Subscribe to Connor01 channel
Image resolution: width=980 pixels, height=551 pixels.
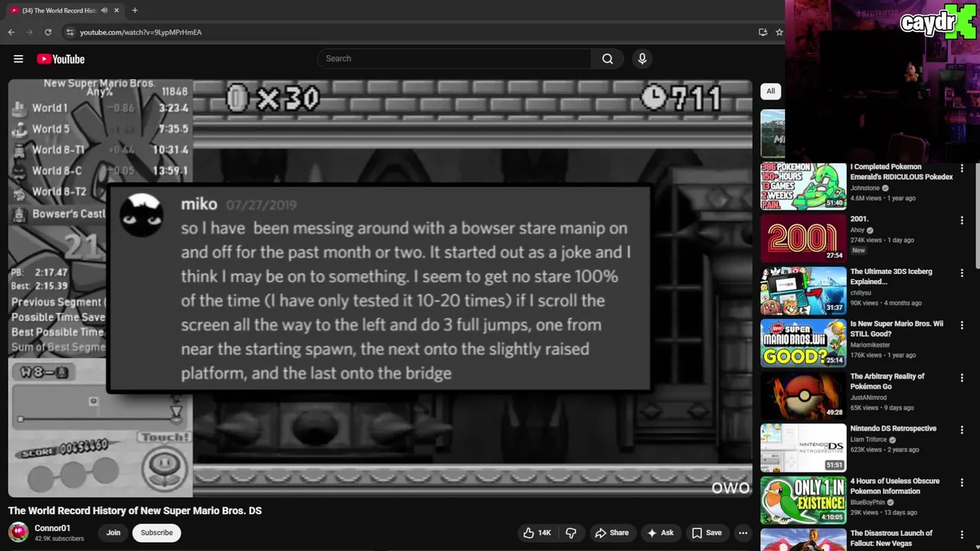pos(156,533)
